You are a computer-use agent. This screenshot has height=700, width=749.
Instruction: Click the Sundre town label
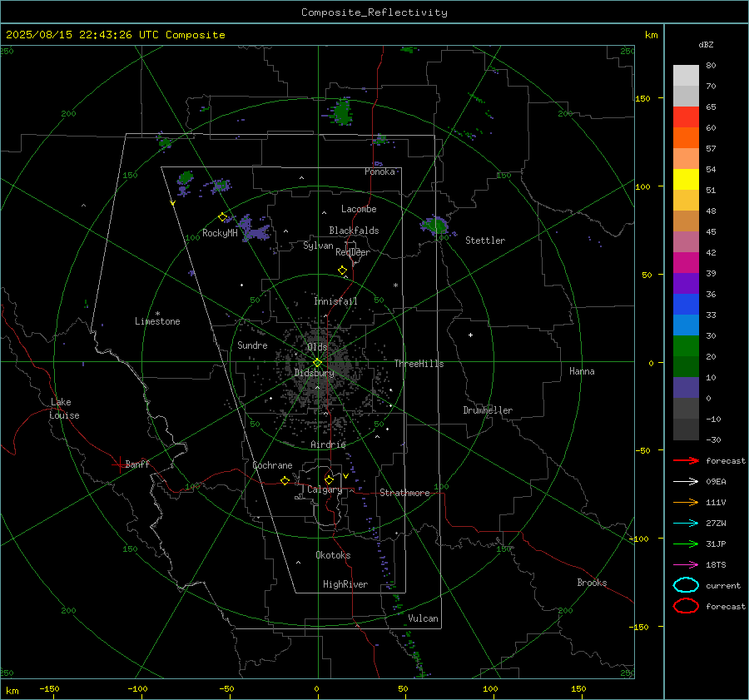point(252,345)
